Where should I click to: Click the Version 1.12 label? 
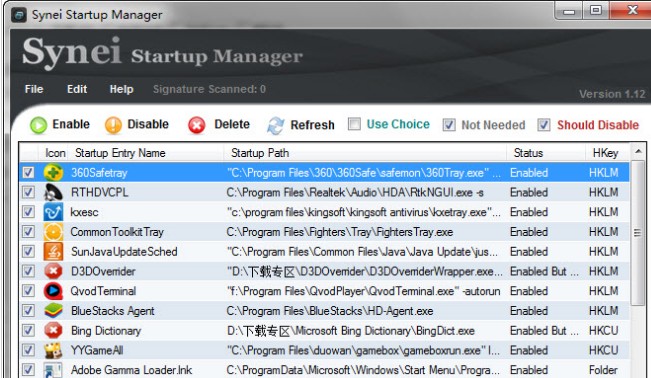612,94
